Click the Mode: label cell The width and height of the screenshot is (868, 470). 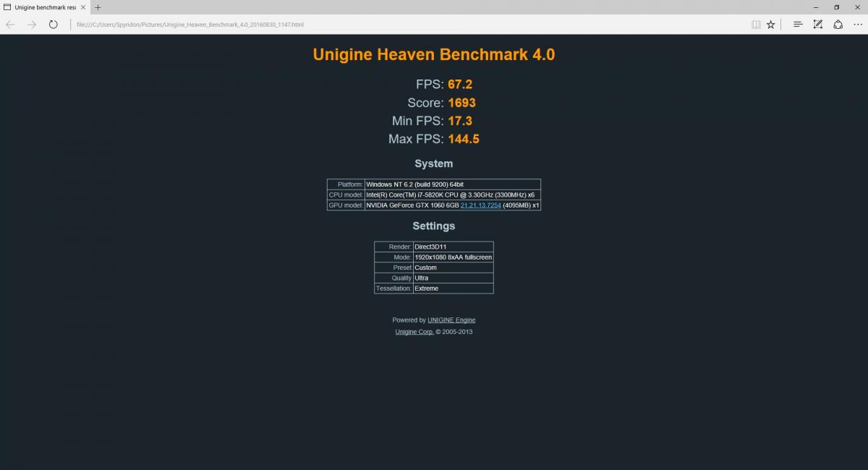393,257
